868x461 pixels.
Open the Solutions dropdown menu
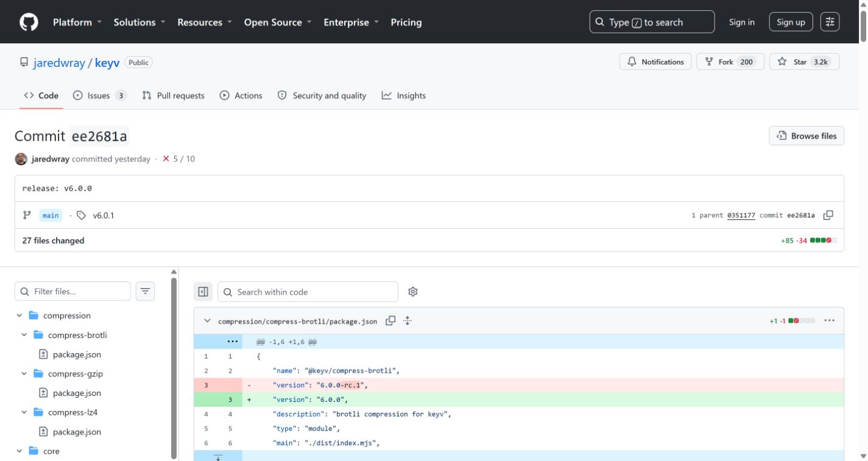(x=139, y=22)
